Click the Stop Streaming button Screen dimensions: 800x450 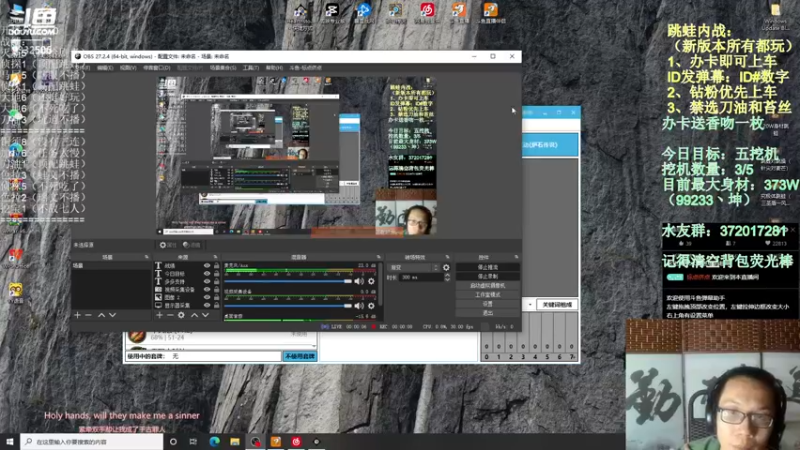pyautogui.click(x=488, y=267)
